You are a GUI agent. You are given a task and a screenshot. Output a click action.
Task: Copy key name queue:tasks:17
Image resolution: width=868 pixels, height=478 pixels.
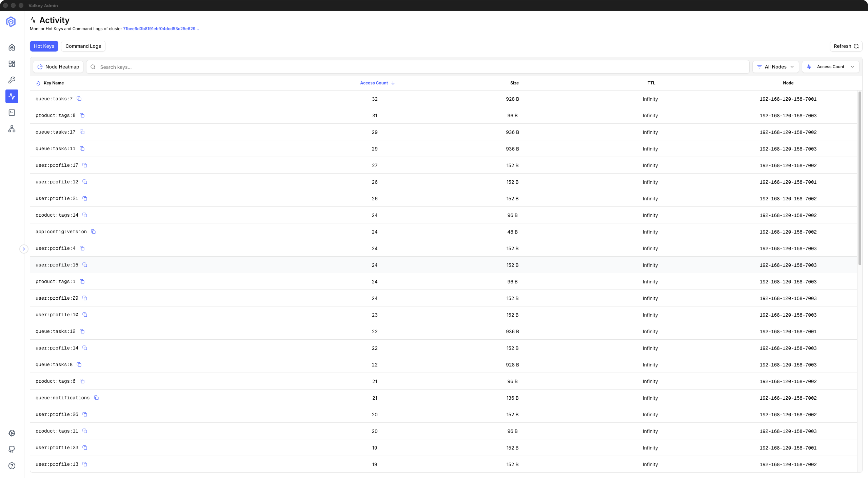click(x=82, y=132)
